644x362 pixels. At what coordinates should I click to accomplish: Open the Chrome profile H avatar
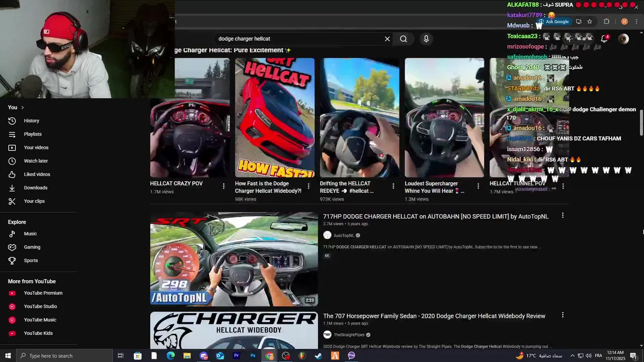[x=624, y=22]
